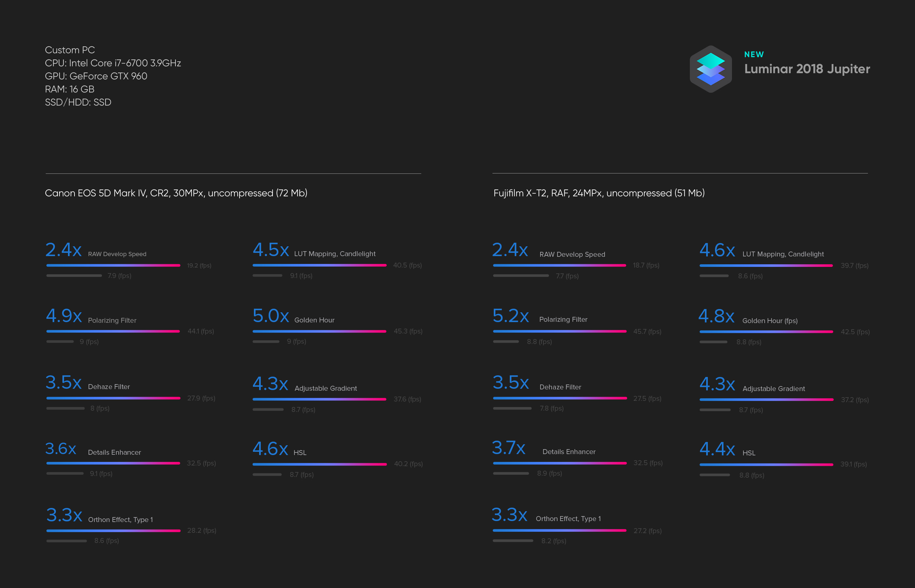Screen dimensions: 915x588
Task: Click the 5.0x Golden Hour multiplier
Action: [271, 316]
